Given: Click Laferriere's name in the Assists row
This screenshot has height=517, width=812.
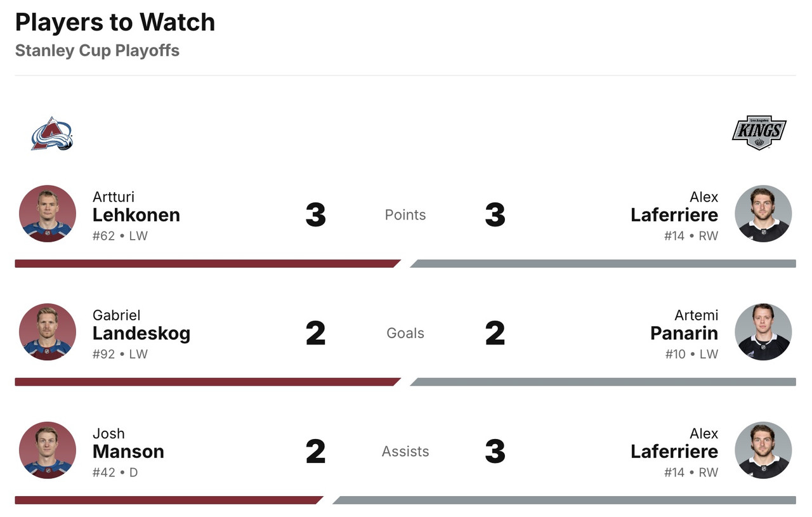Looking at the screenshot, I should pos(674,452).
